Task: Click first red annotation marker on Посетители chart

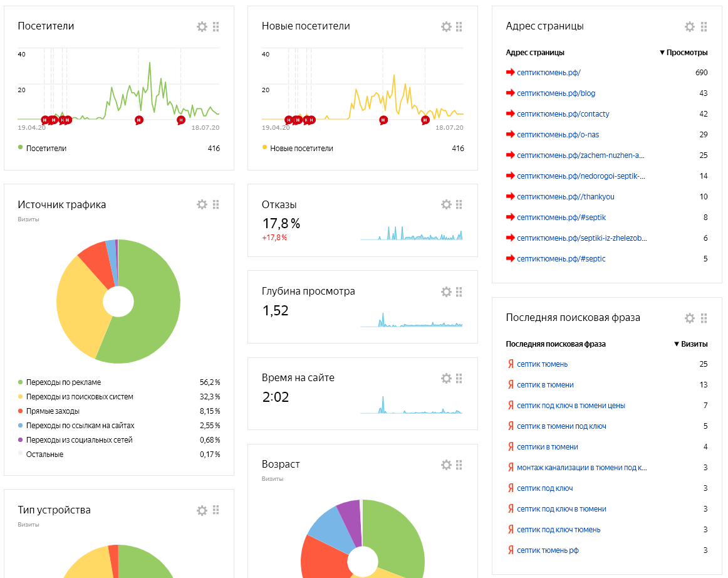Action: point(44,120)
